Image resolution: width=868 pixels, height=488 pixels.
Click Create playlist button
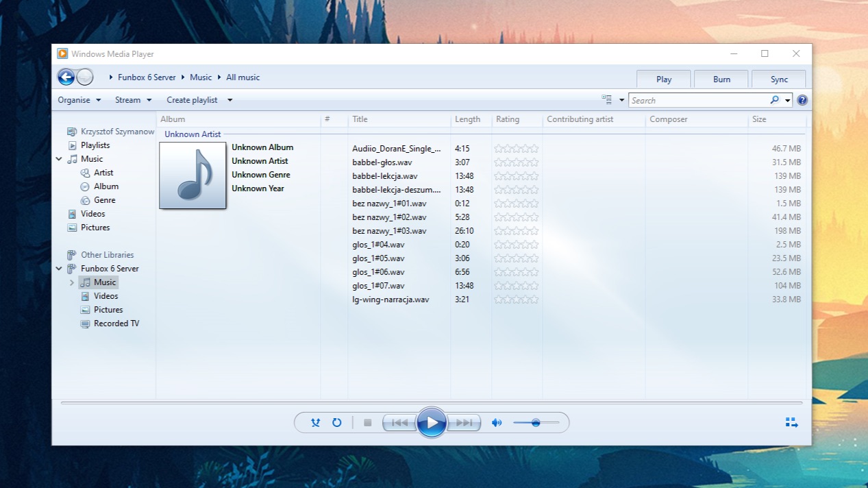pyautogui.click(x=192, y=100)
